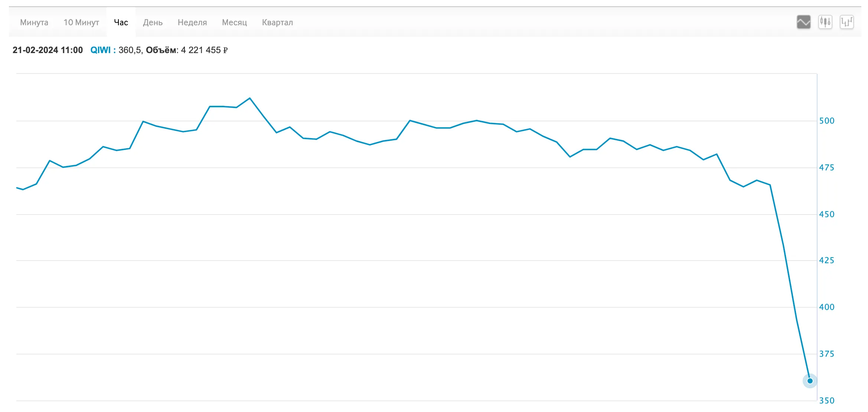Click the 475 price axis label
The width and height of the screenshot is (868, 412).
click(x=827, y=168)
